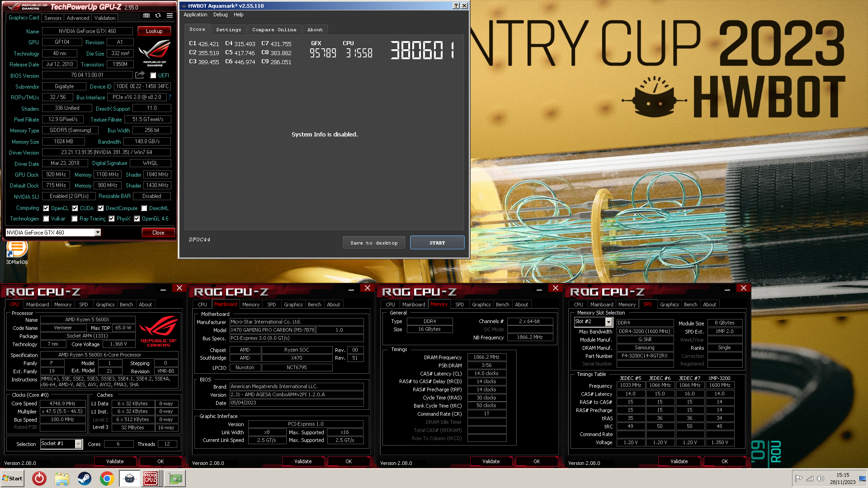Click the GPU-Z Close button
This screenshot has width=868, height=488.
click(158, 232)
